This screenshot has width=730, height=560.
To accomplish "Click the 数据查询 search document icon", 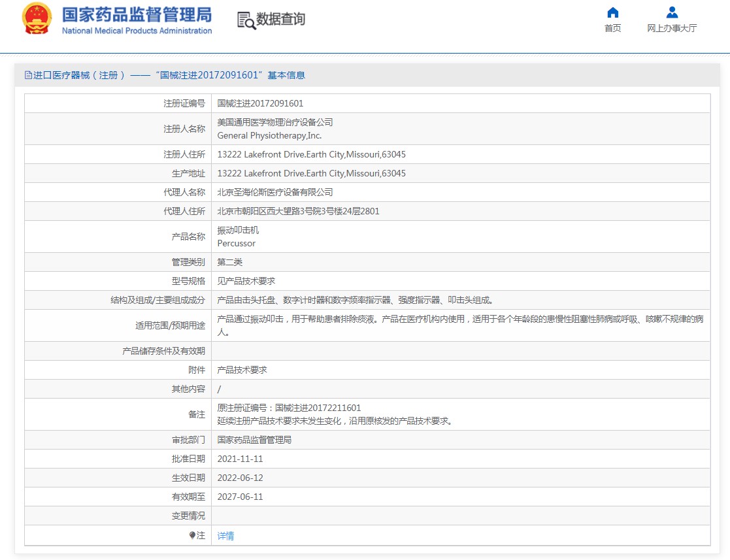I will coord(246,20).
